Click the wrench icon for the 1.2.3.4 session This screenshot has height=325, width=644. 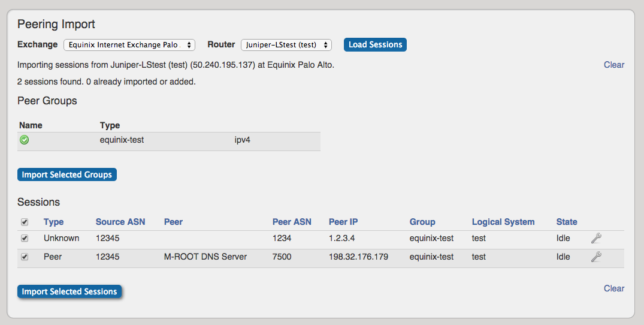pyautogui.click(x=595, y=239)
